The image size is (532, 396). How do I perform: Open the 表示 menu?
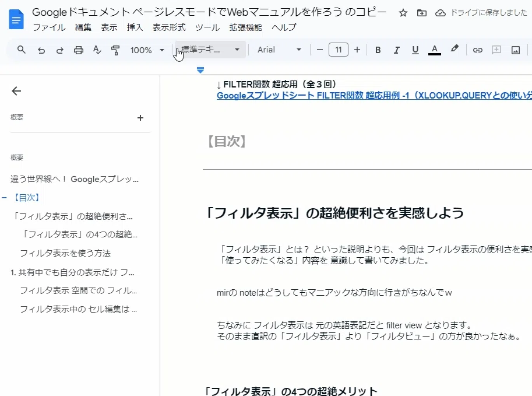tap(109, 27)
